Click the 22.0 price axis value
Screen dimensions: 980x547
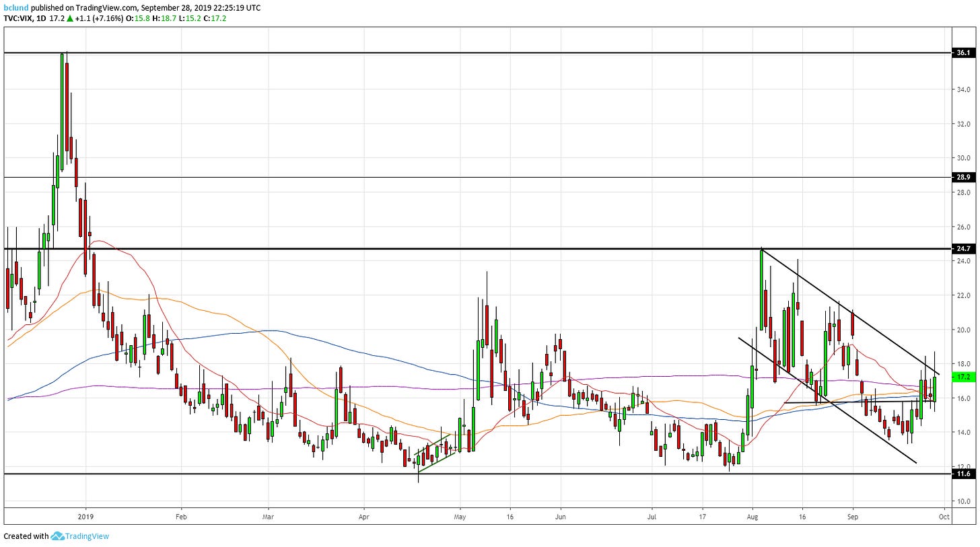point(963,295)
